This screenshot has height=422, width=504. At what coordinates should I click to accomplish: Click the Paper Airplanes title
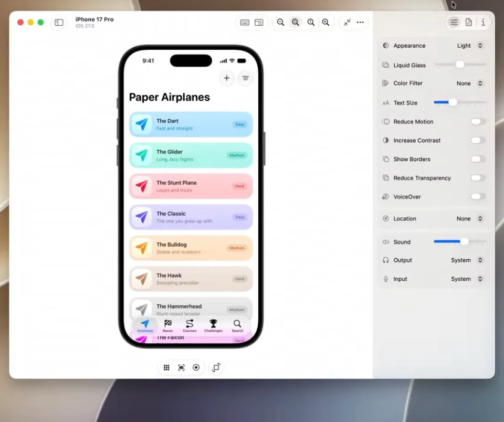[x=170, y=97]
